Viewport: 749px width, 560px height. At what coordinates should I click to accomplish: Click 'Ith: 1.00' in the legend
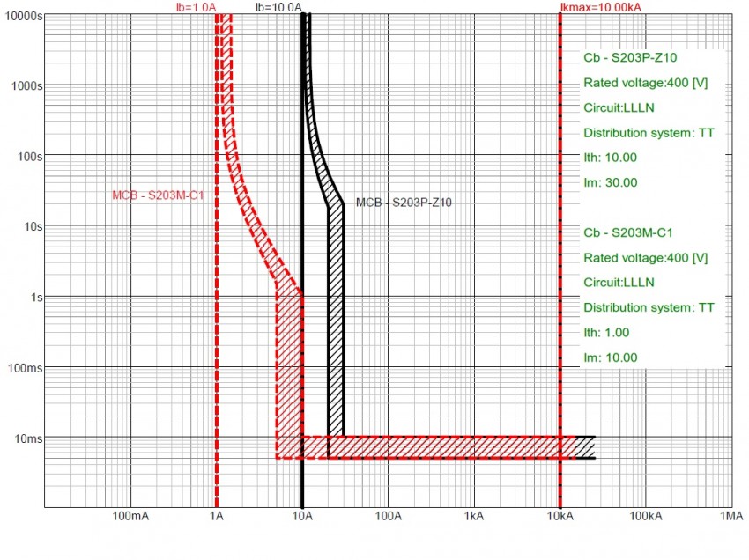(606, 333)
